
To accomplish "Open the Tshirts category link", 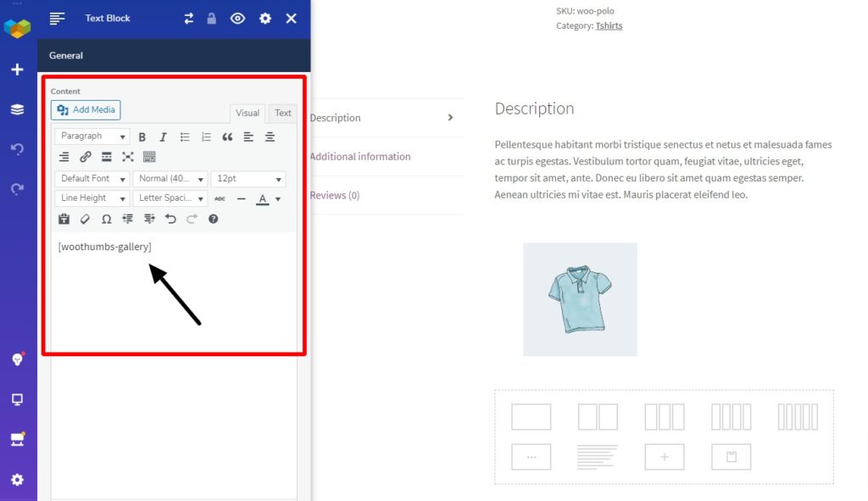I will 609,26.
